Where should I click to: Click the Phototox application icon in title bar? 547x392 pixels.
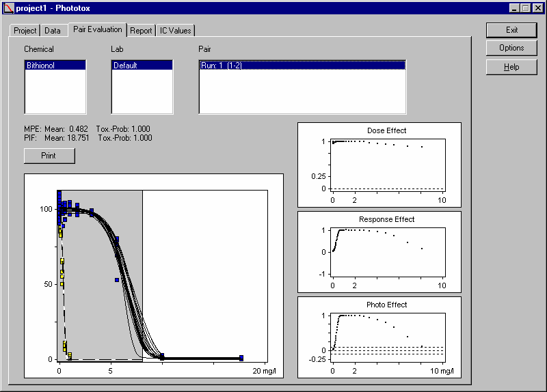click(x=8, y=8)
